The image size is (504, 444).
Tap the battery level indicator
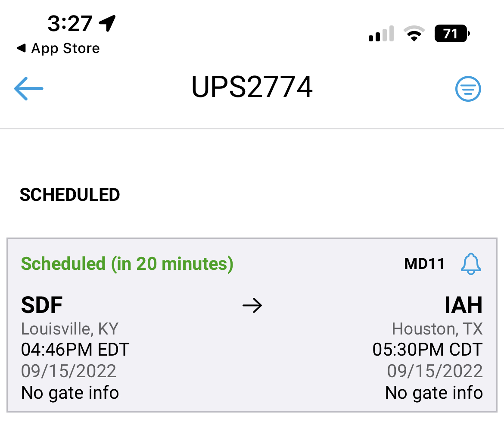(x=452, y=34)
